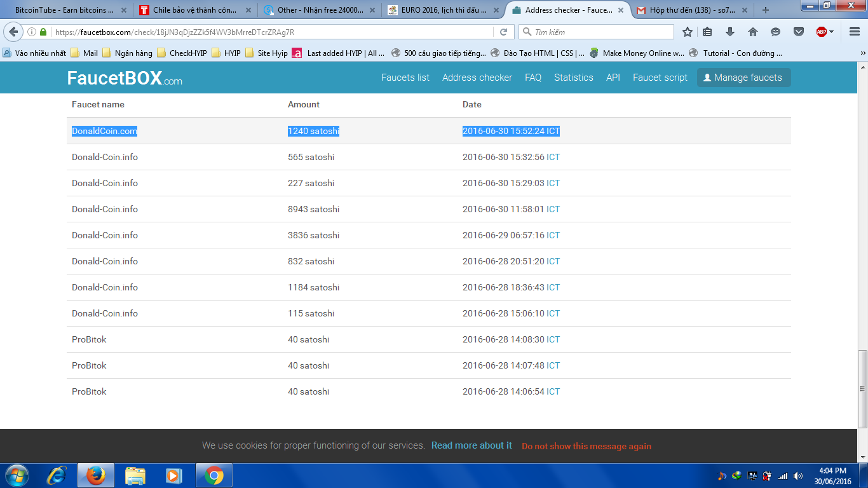Open a new browser tab
Image resolution: width=868 pixels, height=488 pixels.
766,10
